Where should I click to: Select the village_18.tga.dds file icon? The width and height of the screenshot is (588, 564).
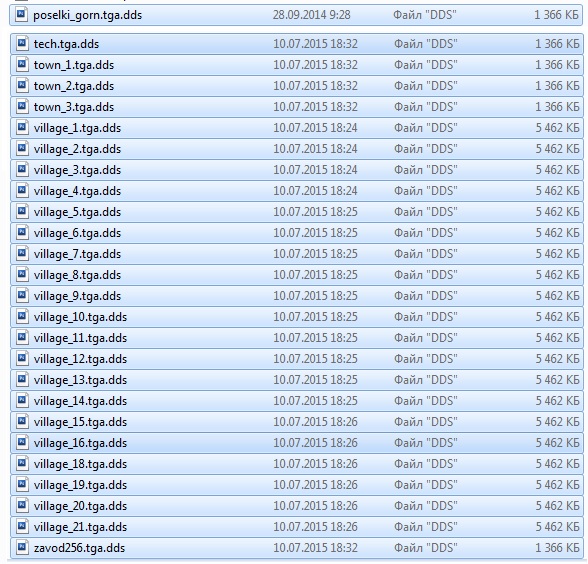(22, 464)
